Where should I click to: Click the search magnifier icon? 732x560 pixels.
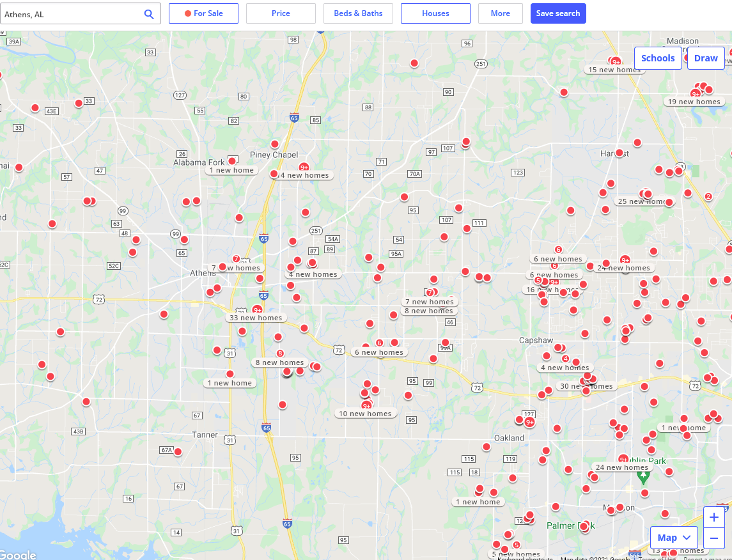[x=149, y=14]
